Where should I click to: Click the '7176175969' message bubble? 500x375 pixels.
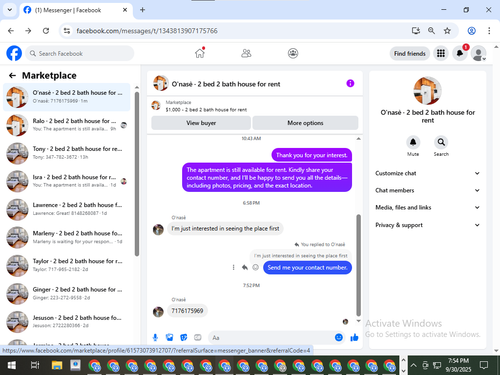coord(187,311)
